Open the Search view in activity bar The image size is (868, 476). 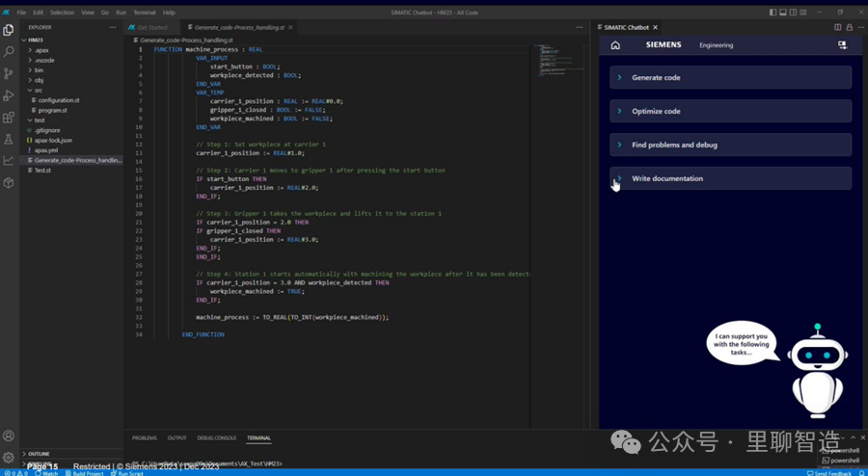9,52
